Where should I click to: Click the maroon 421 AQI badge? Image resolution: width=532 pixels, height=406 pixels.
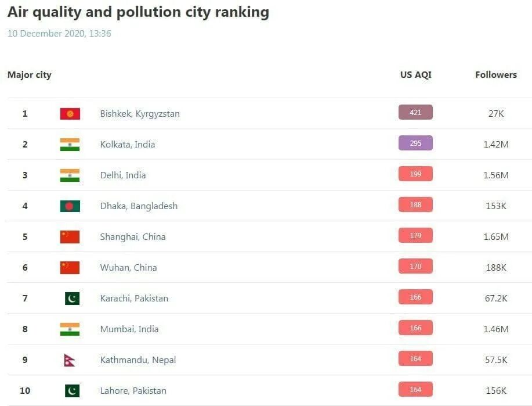point(415,113)
